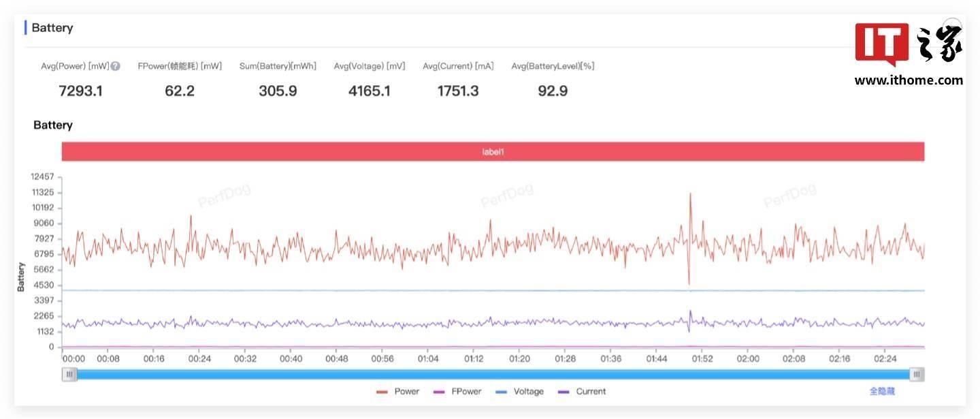Click the help icon beside Avg(Power)
Viewport: 980px width, 419px height.
(116, 66)
